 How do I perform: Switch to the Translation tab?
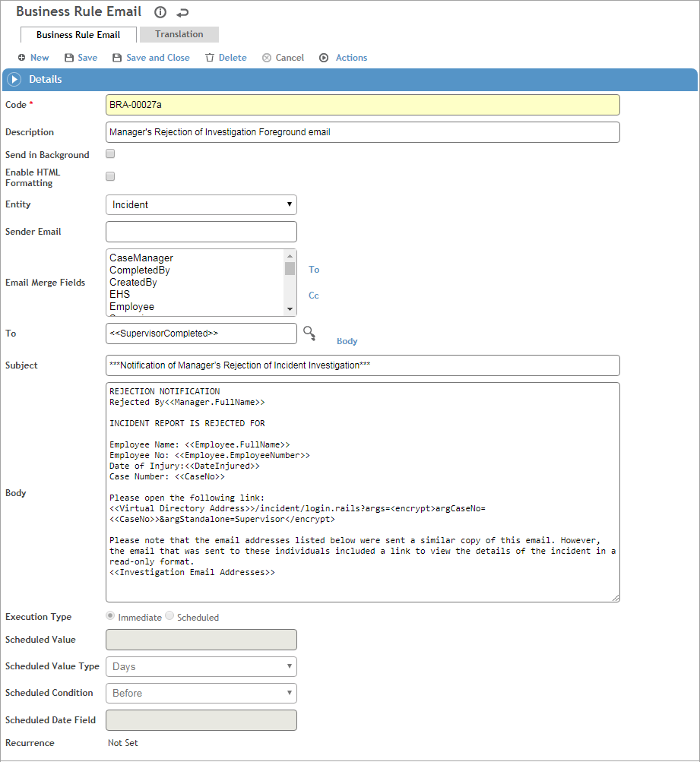point(179,34)
